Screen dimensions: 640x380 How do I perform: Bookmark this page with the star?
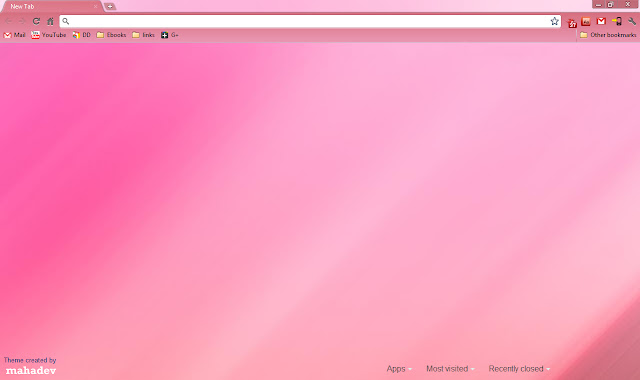pos(554,21)
